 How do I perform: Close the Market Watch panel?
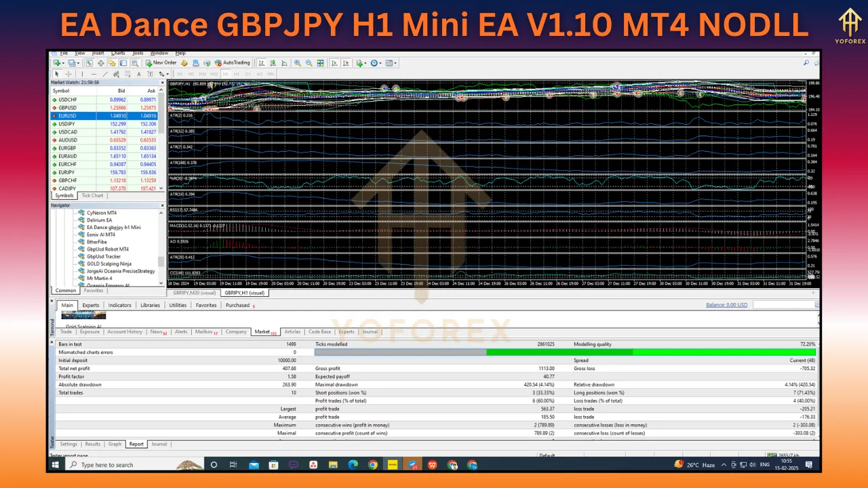tap(162, 83)
